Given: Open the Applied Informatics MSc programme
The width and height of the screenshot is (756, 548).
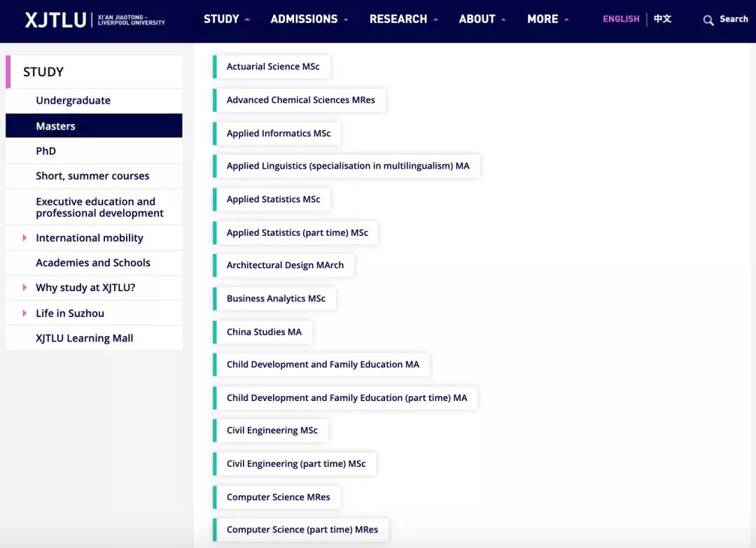Looking at the screenshot, I should click(x=277, y=133).
